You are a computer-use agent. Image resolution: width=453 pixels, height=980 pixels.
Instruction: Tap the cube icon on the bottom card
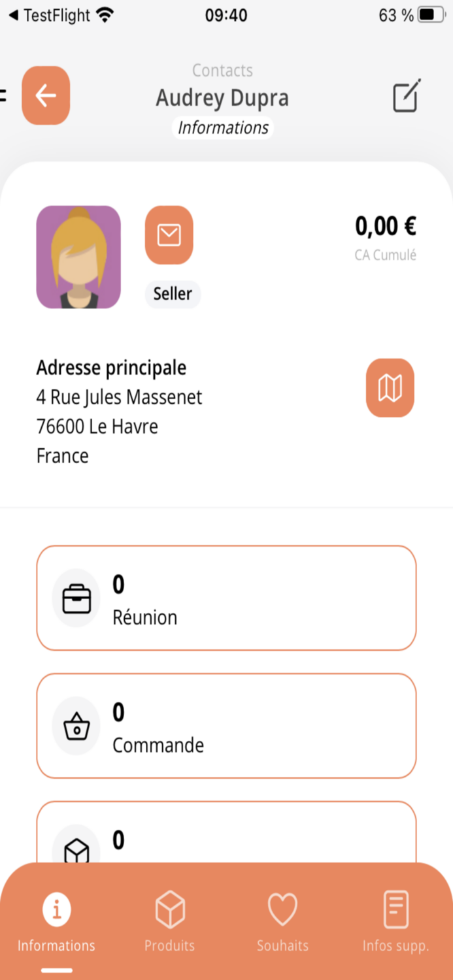[x=76, y=847]
